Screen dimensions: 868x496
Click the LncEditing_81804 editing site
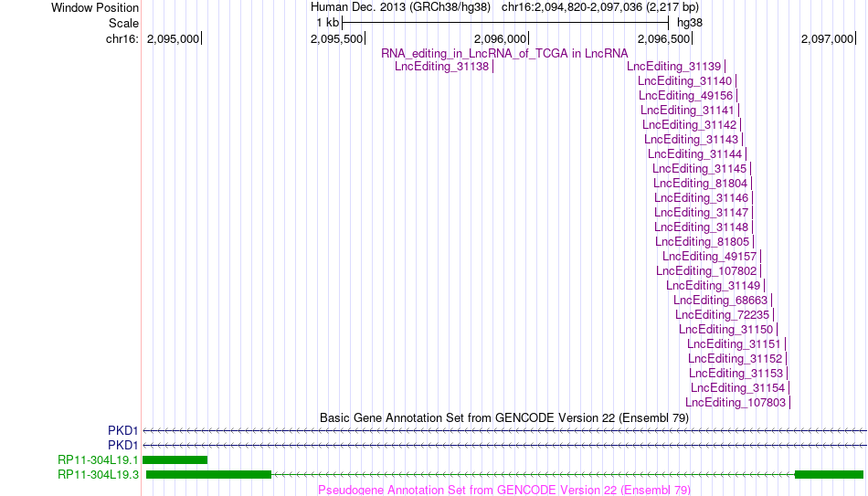[x=700, y=184]
